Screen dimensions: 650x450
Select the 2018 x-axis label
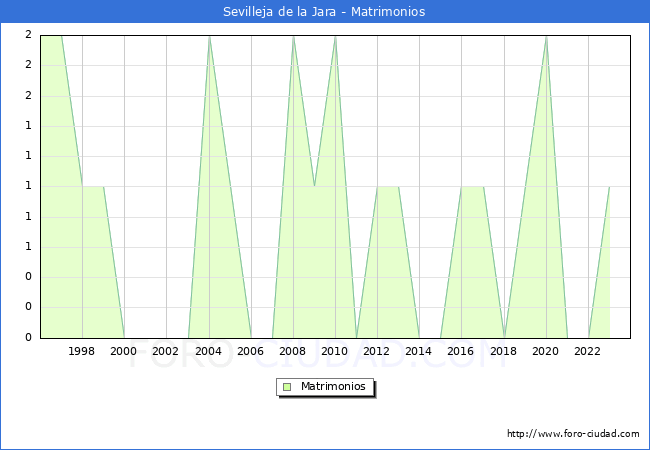point(503,351)
